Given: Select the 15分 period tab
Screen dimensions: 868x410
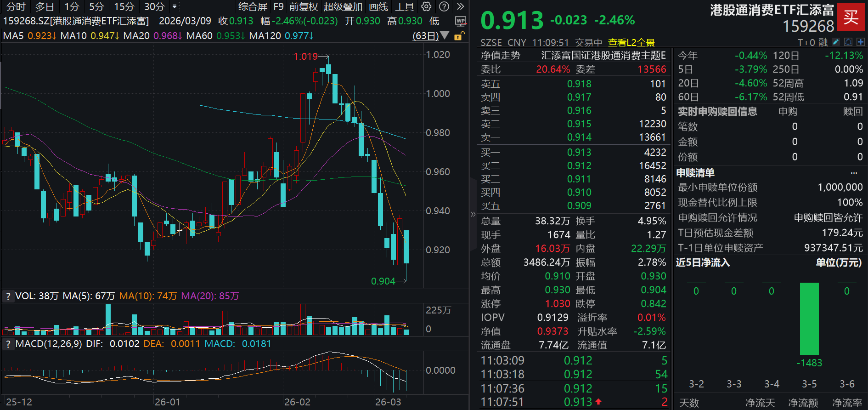Looking at the screenshot, I should [x=124, y=6].
